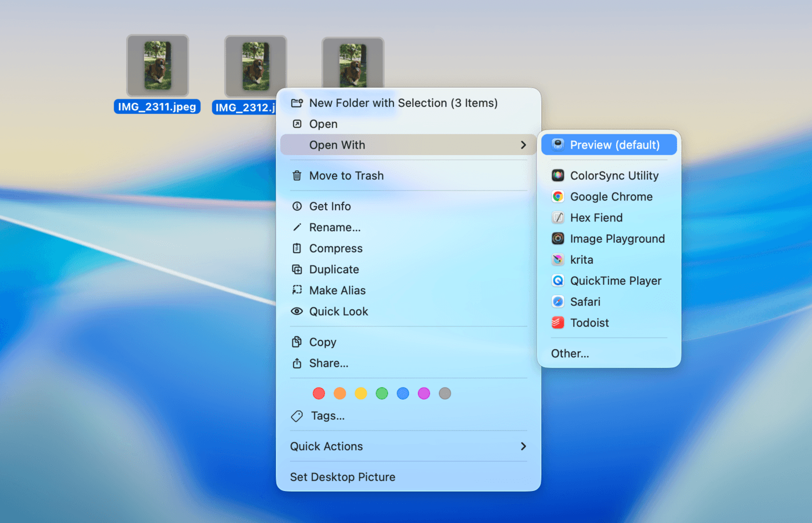The height and width of the screenshot is (523, 812).
Task: Click the Hex Fiend app icon
Action: tap(558, 217)
